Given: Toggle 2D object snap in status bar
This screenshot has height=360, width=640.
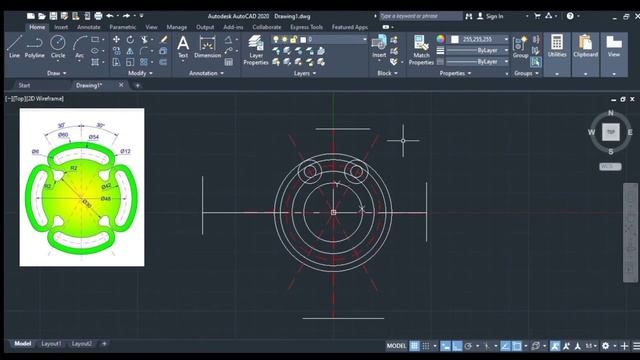Looking at the screenshot, I should [517, 346].
